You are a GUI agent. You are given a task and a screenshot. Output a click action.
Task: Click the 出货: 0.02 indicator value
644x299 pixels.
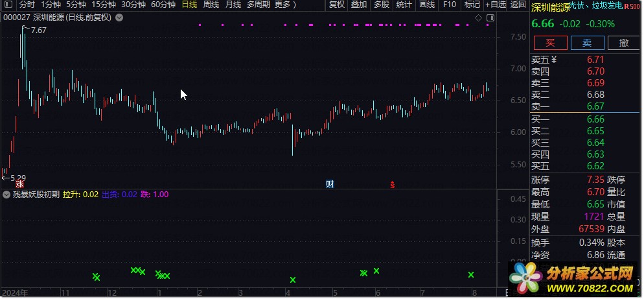coord(119,195)
